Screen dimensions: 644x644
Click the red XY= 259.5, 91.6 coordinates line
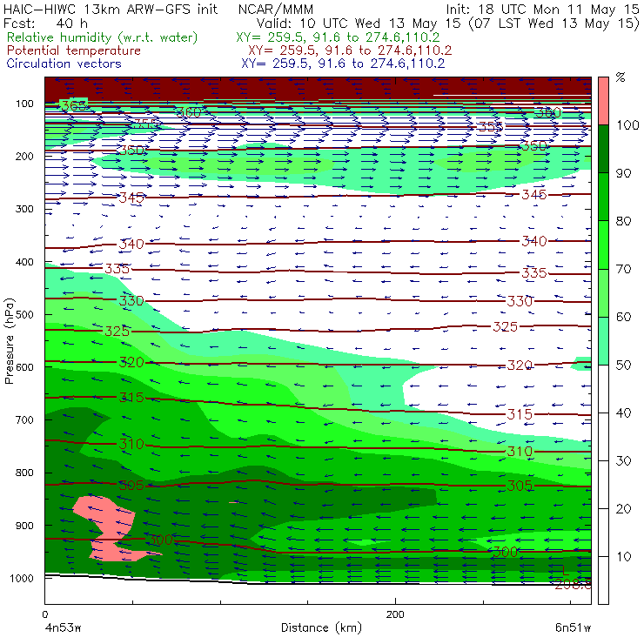coord(350,50)
